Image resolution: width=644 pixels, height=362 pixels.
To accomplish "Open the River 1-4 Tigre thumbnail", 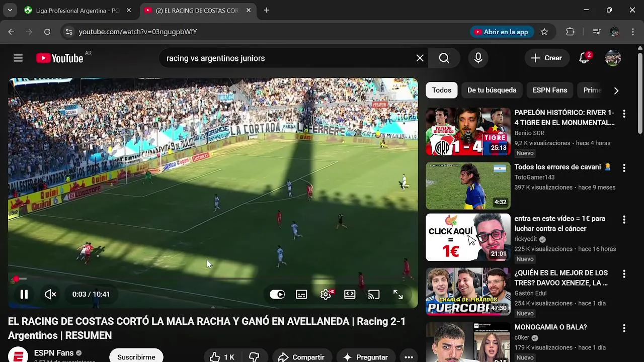I will point(468,131).
